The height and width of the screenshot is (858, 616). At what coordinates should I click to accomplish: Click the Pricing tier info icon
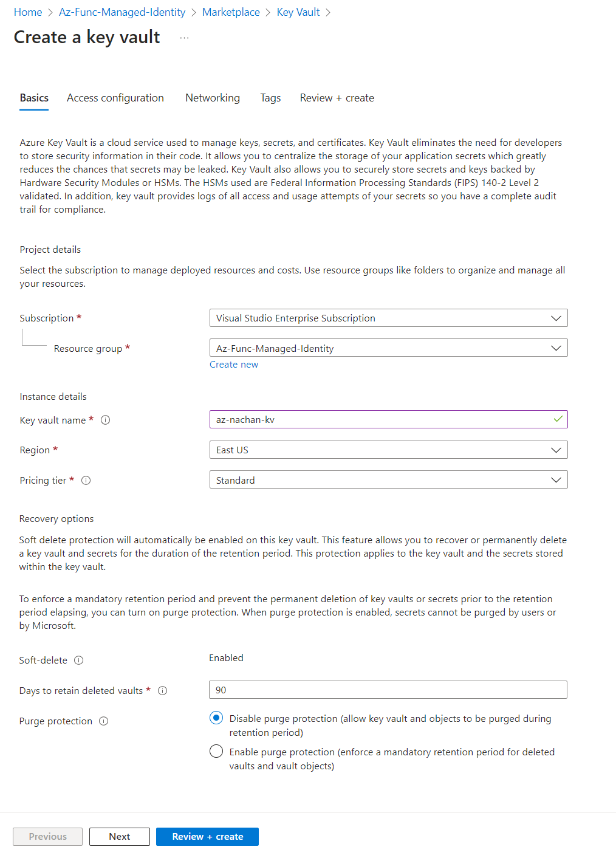click(86, 481)
